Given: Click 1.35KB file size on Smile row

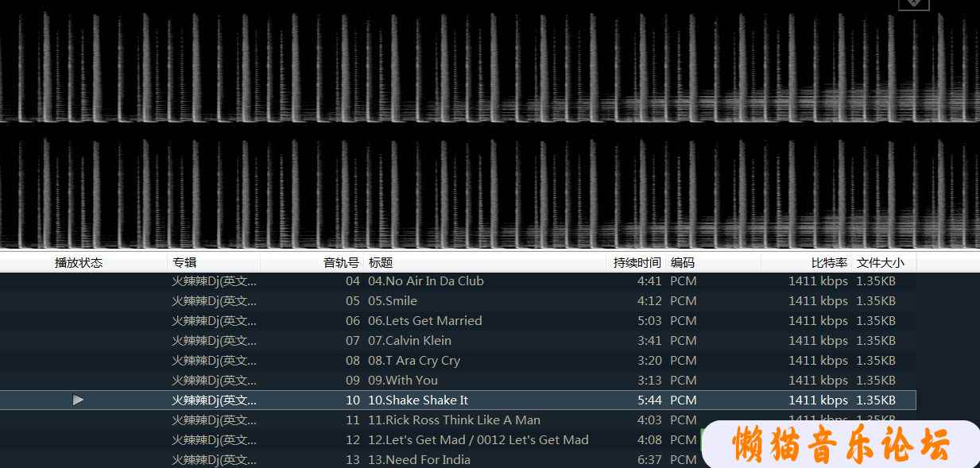Looking at the screenshot, I should point(876,300).
